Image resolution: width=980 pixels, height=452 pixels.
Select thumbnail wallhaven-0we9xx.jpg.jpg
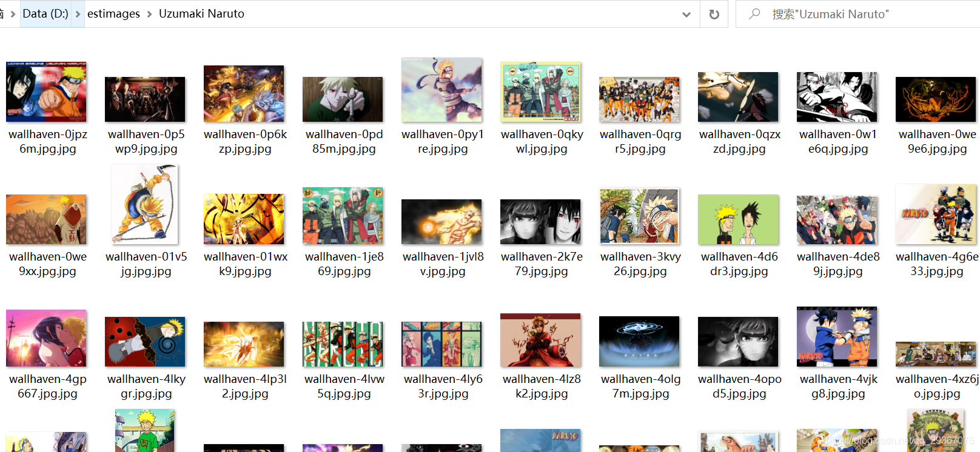click(x=46, y=219)
